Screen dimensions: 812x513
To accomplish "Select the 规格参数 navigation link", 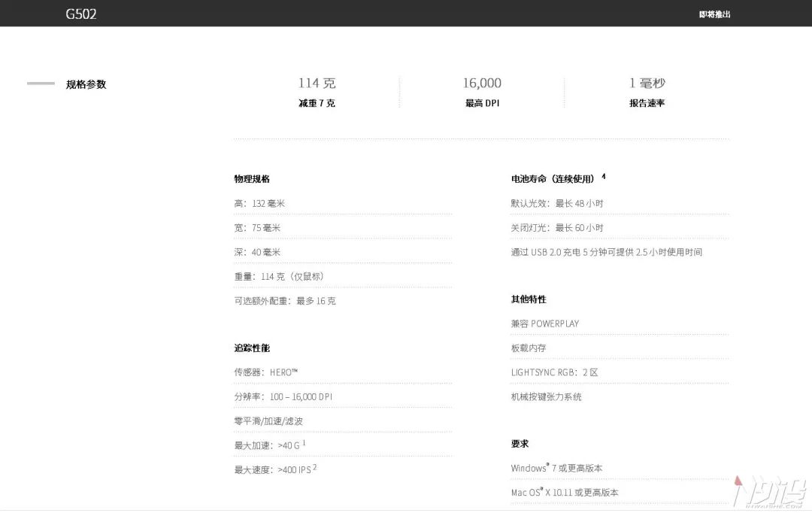I will [85, 84].
